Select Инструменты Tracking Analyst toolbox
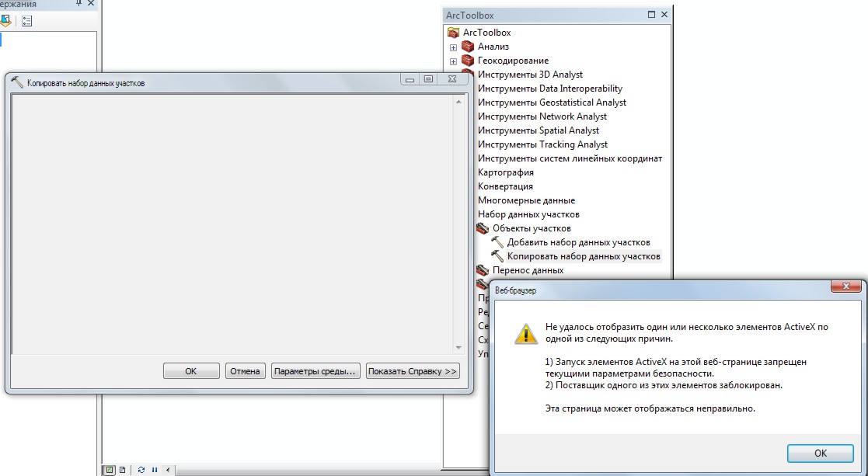 [x=542, y=144]
